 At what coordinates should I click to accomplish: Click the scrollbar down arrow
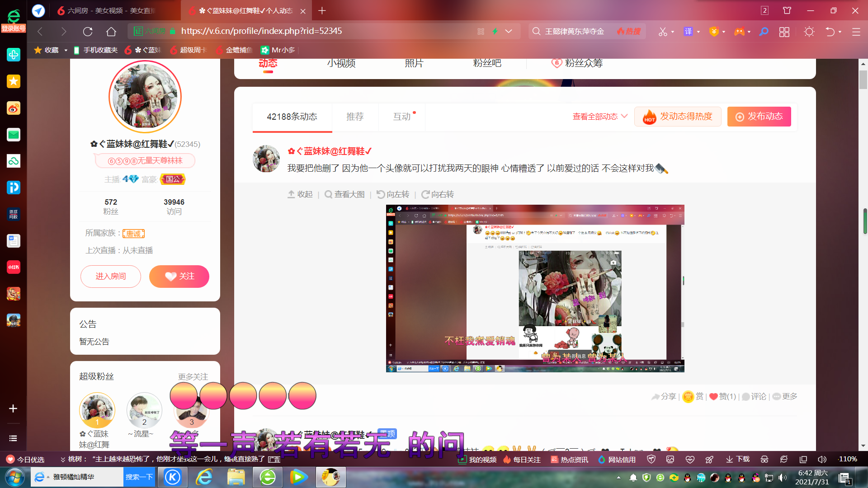863,446
